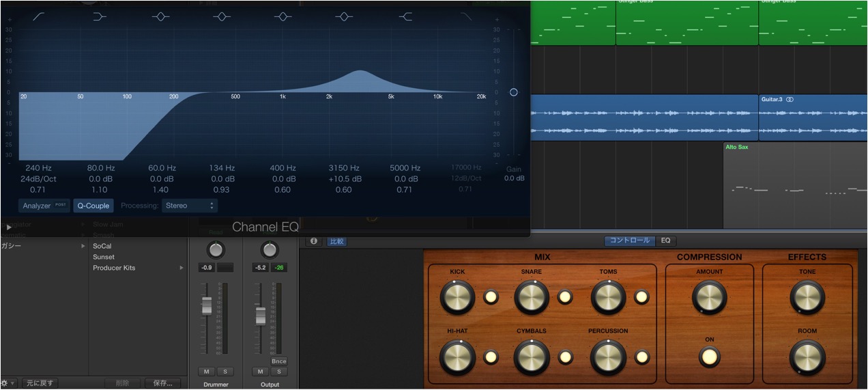Click the KICK knob in the MIX section
Viewport: 868px width, 390px height.
click(x=457, y=297)
